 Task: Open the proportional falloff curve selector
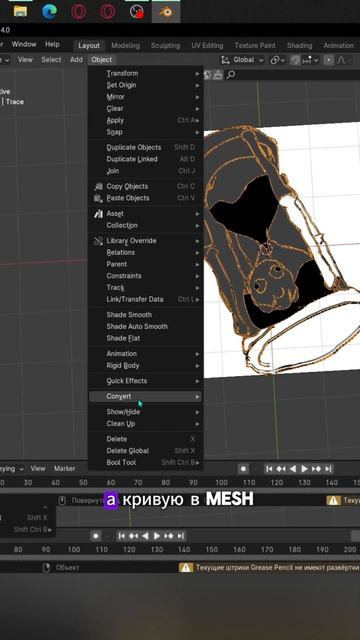click(x=342, y=60)
